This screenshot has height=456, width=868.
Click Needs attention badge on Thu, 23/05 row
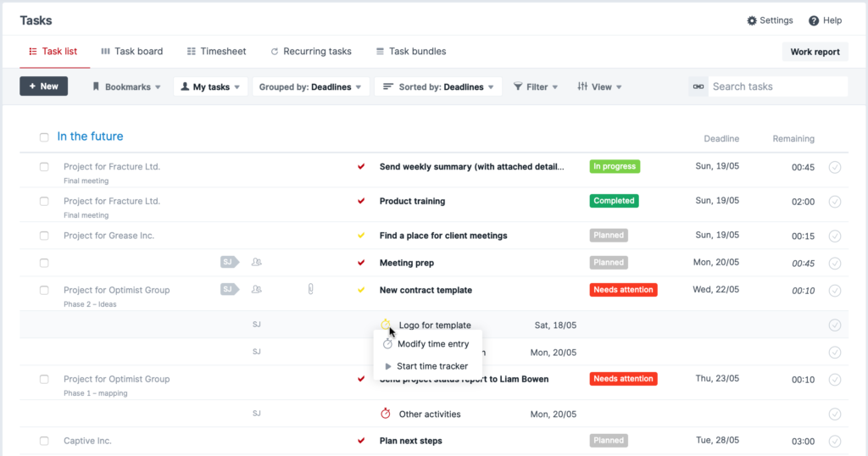tap(623, 379)
